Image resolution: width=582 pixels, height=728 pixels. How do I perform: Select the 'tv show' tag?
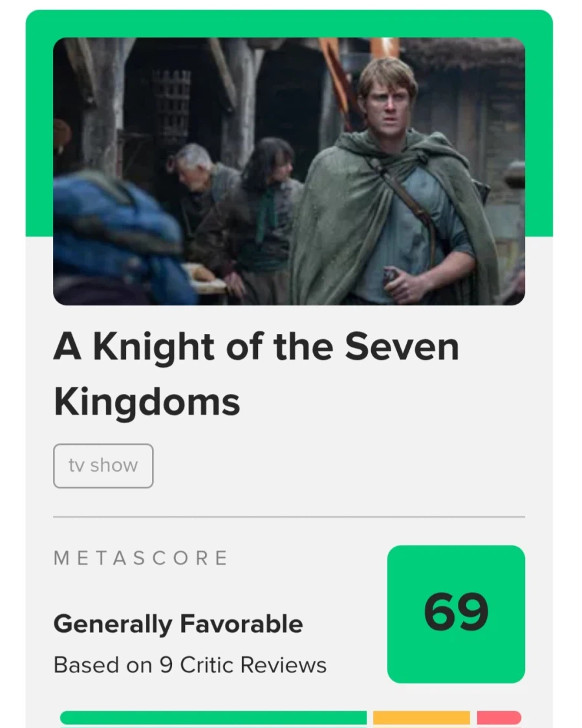(x=103, y=465)
